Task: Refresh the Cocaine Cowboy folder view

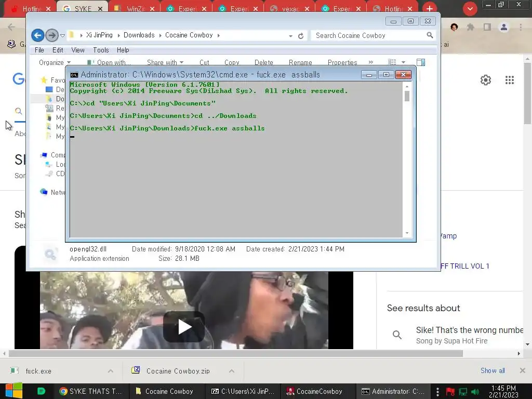Action: coord(301,36)
